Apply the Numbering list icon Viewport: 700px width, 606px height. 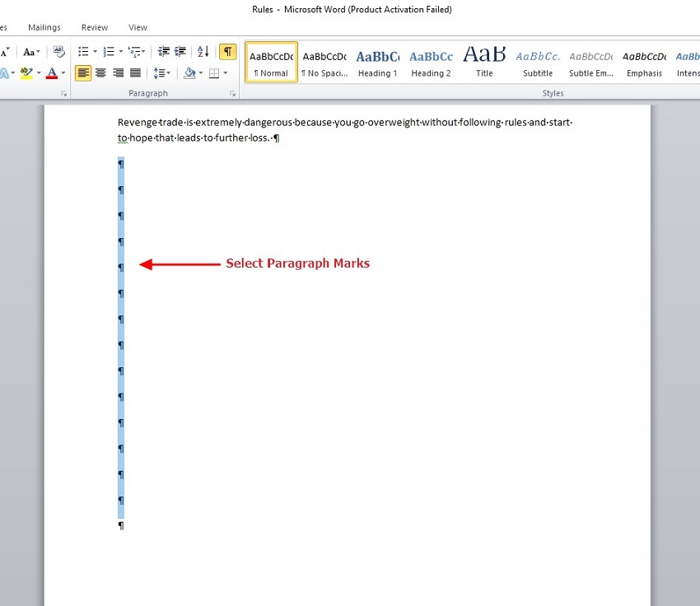tap(109, 52)
